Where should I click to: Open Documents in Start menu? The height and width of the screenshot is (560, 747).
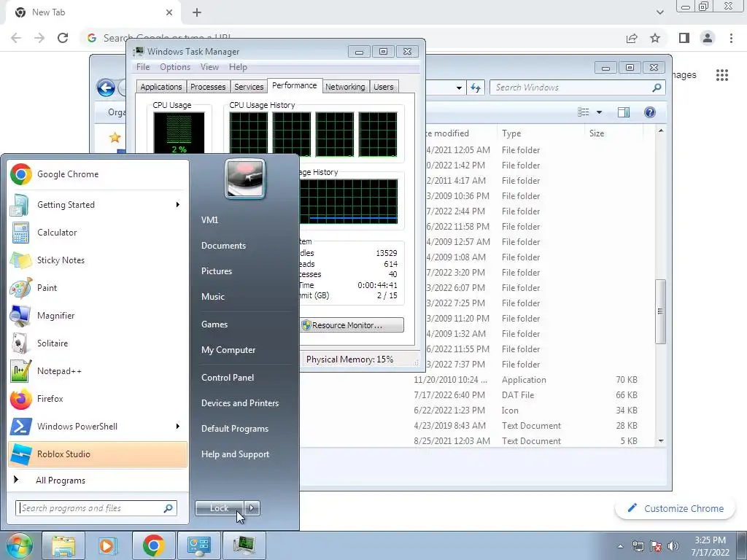click(223, 246)
